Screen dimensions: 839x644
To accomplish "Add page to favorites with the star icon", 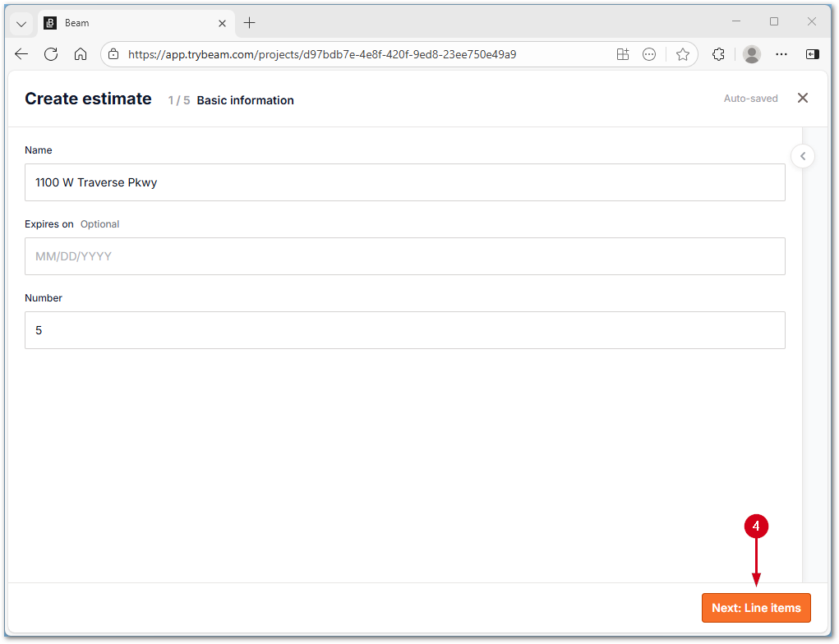I will point(683,53).
